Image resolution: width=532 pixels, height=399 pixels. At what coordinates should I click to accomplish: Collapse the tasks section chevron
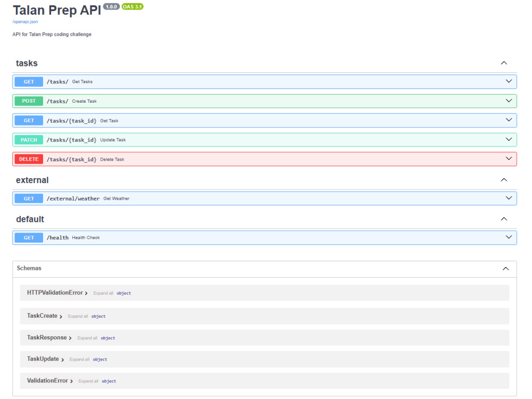pos(504,63)
